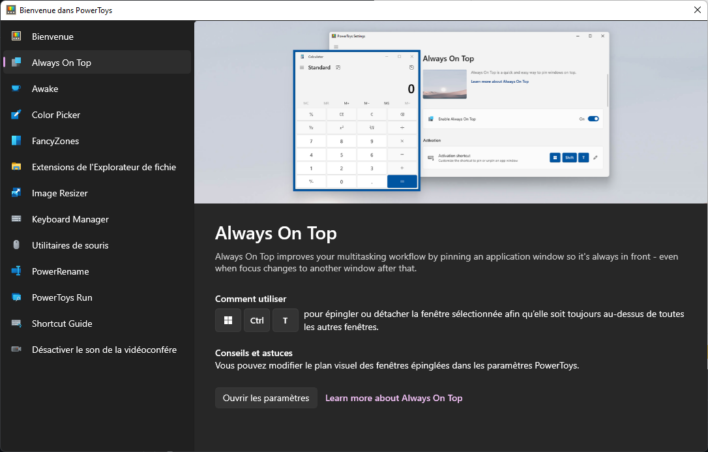The image size is (708, 452).
Task: Open Color Picker via its sidebar icon
Action: (16, 115)
